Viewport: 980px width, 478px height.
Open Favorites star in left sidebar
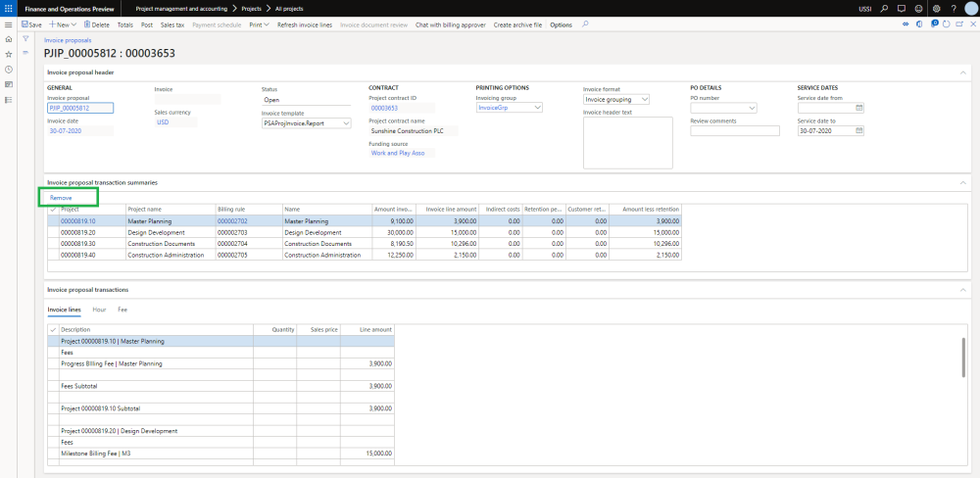click(9, 54)
